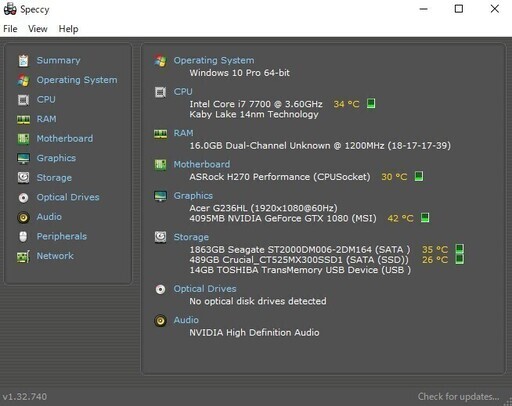Viewport: 512px width, 406px height.
Task: Click the Peripherals mouse icon in sidebar
Action: [x=23, y=237]
